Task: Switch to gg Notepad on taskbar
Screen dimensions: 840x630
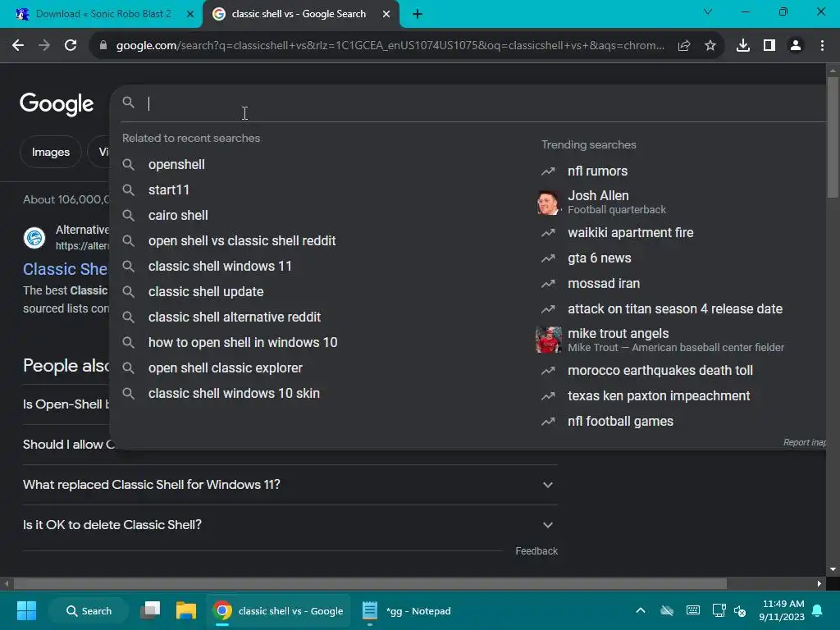Action: (x=407, y=610)
